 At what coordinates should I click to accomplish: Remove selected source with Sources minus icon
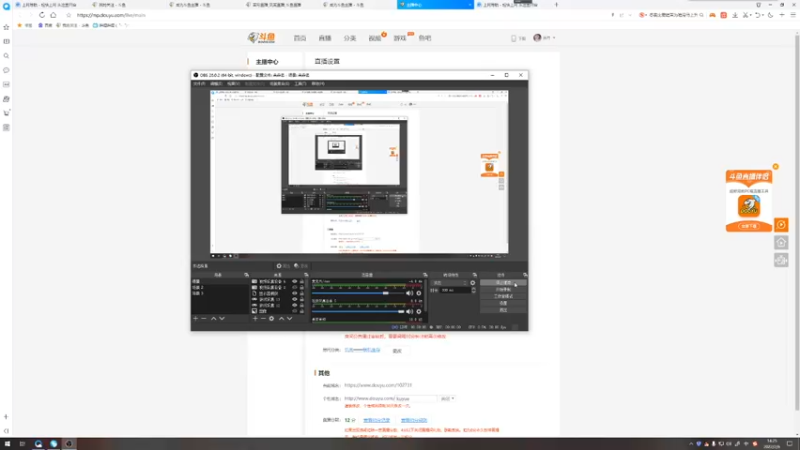tap(263, 318)
